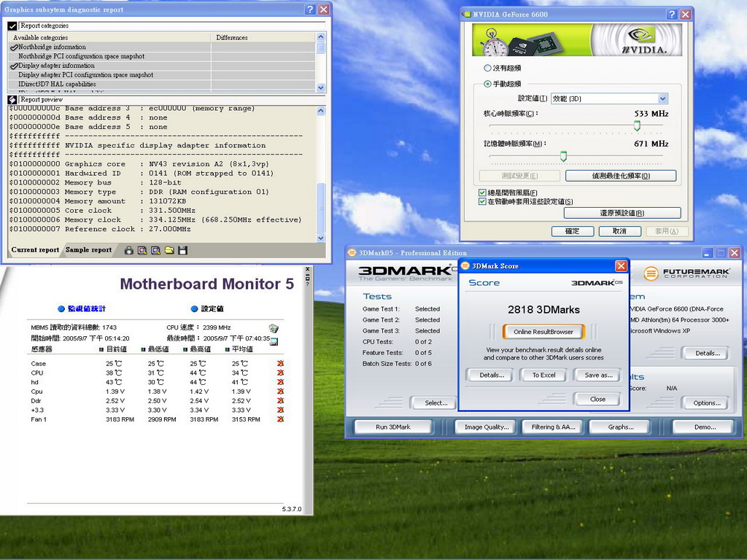Click To Excel button
The image size is (747, 560).
click(x=543, y=376)
